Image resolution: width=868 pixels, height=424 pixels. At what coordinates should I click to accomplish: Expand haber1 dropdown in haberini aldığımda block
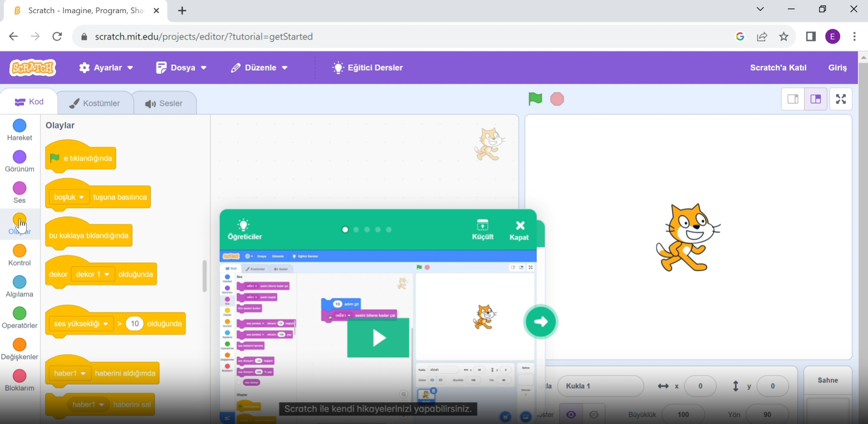tap(70, 373)
